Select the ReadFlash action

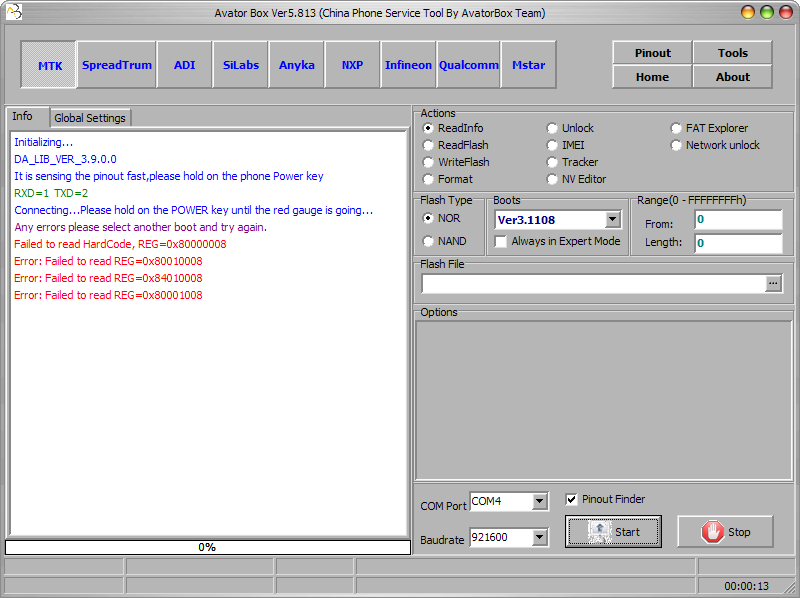pos(456,145)
